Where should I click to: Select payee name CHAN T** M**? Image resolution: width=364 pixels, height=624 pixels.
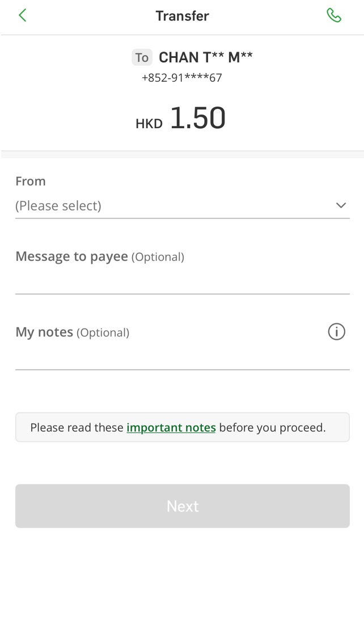pyautogui.click(x=205, y=57)
